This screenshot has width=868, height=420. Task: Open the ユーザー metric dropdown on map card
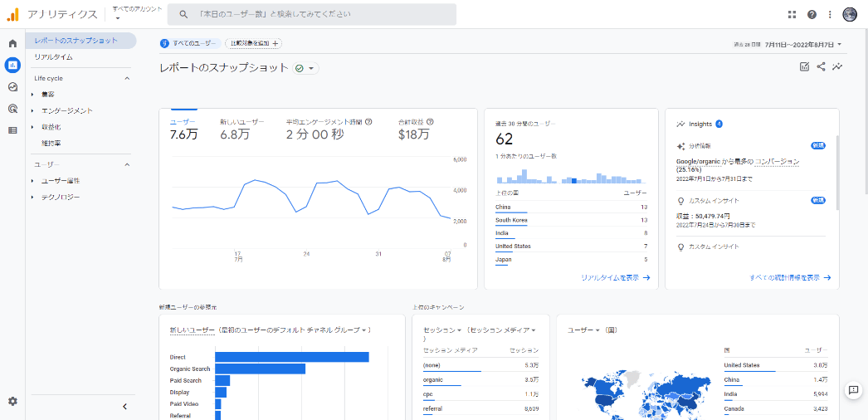584,330
